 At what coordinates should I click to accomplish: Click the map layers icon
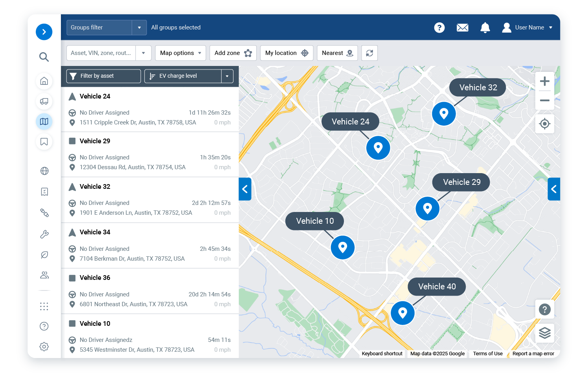click(x=544, y=333)
